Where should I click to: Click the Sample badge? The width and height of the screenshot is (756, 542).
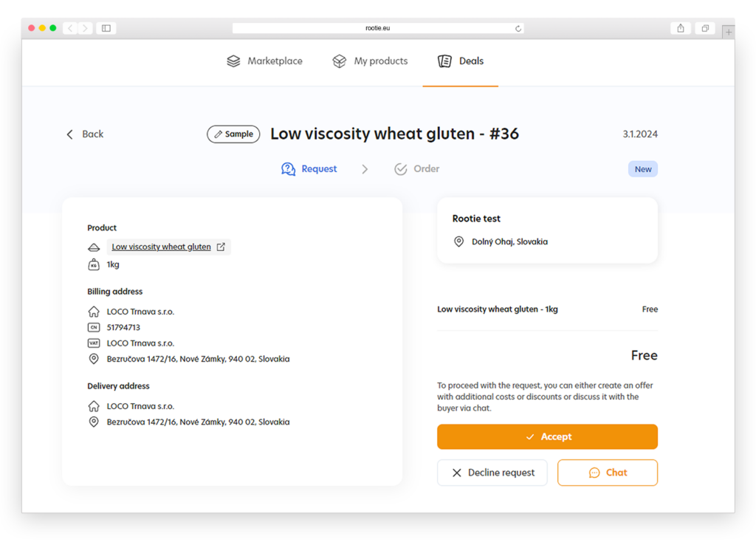233,134
